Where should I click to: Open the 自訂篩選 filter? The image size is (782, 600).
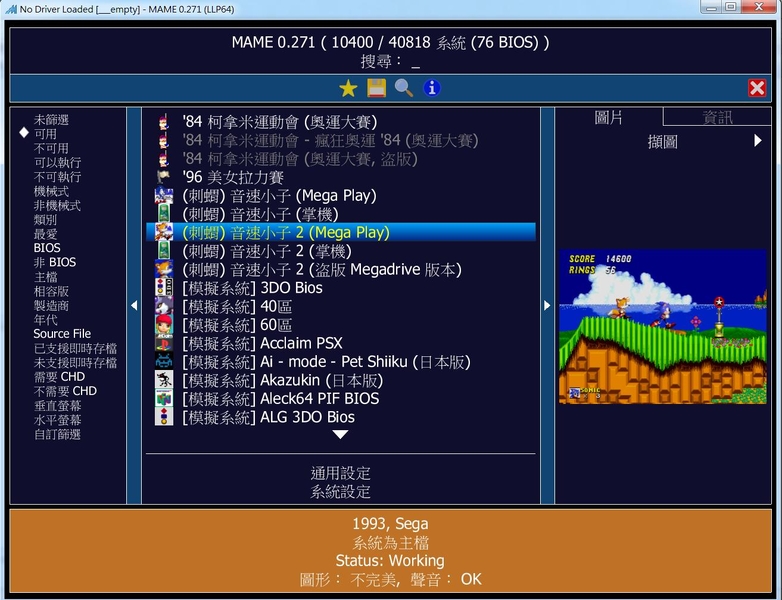coord(57,434)
